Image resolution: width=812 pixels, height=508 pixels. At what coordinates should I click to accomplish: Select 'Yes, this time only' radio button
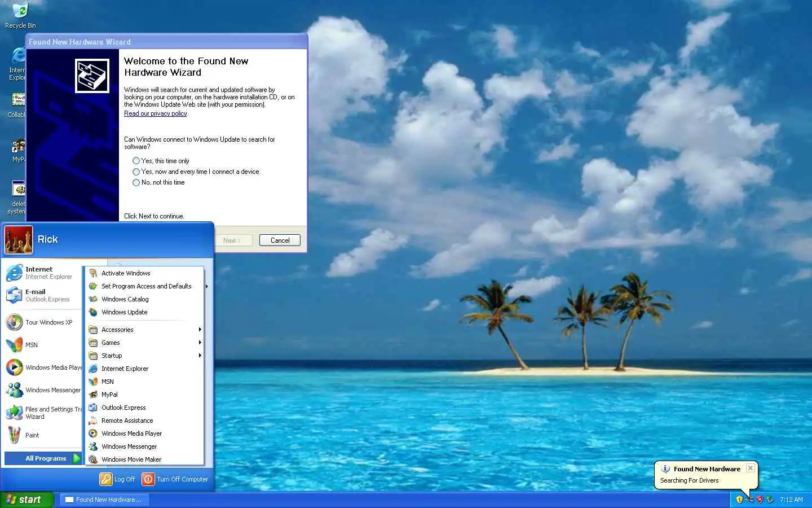(x=136, y=161)
